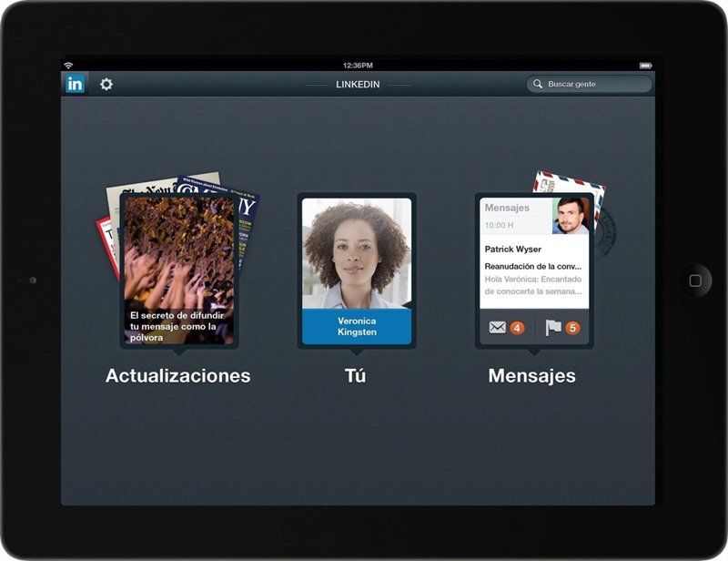Screen dimensions: 728x561
Task: Go to the Mensajes section label
Action: [532, 375]
